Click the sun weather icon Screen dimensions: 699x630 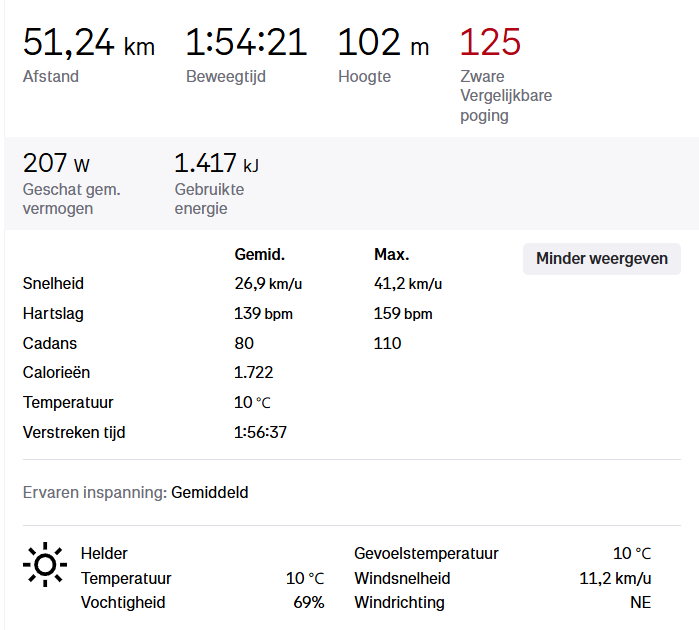pyautogui.click(x=44, y=566)
